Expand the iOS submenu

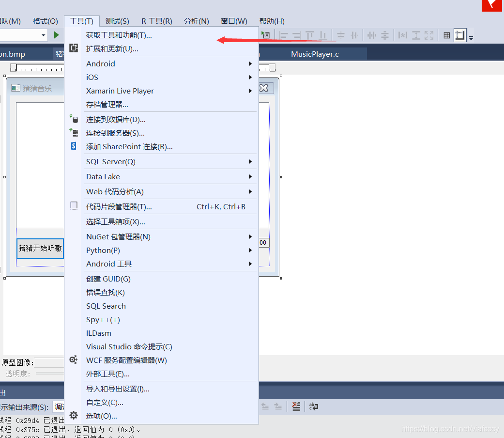pos(250,77)
